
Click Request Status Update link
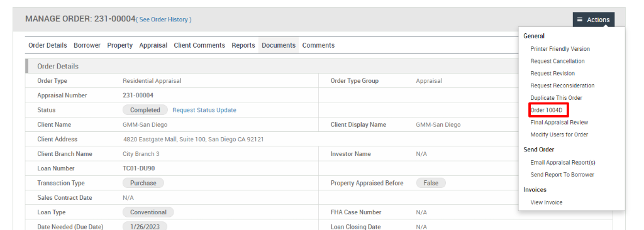pos(204,110)
